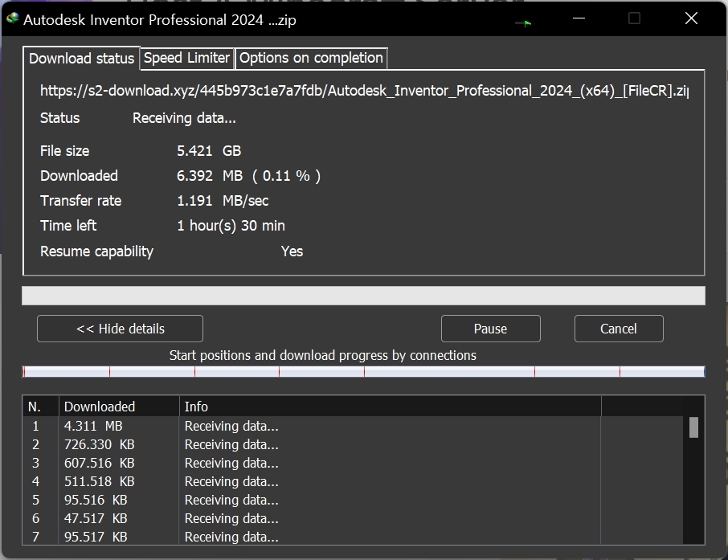Click the window title Autodesk Inventor Professional 2024

(160, 20)
